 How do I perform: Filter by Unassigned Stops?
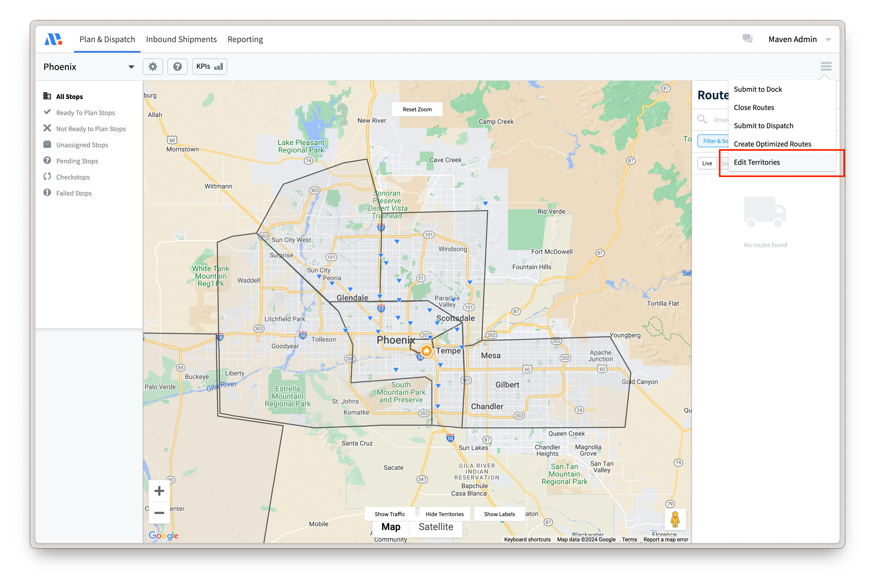[x=82, y=145]
